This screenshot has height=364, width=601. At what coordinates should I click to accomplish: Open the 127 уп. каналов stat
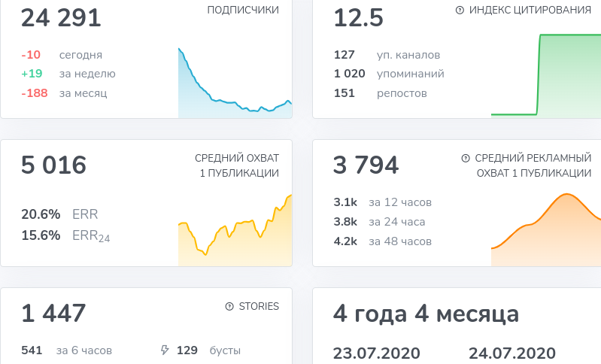click(x=387, y=55)
